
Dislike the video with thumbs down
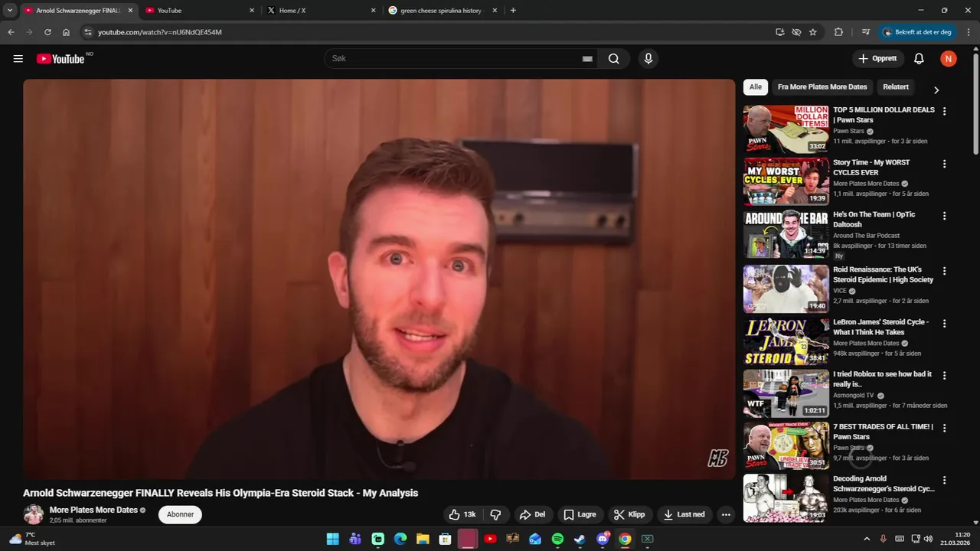point(495,514)
